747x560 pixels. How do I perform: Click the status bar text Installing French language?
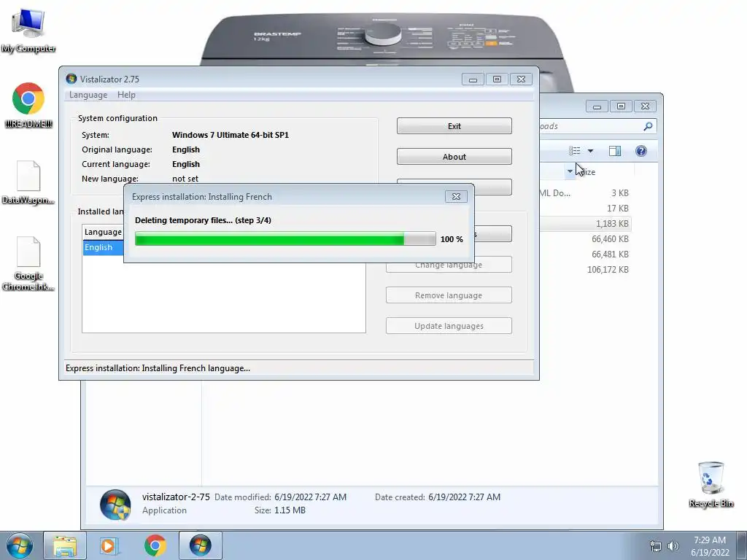[158, 368]
